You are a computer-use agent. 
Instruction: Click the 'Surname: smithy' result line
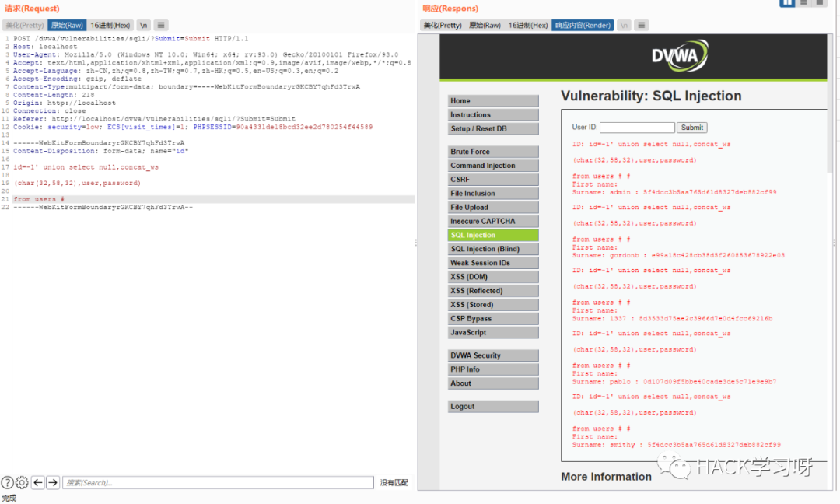point(677,445)
